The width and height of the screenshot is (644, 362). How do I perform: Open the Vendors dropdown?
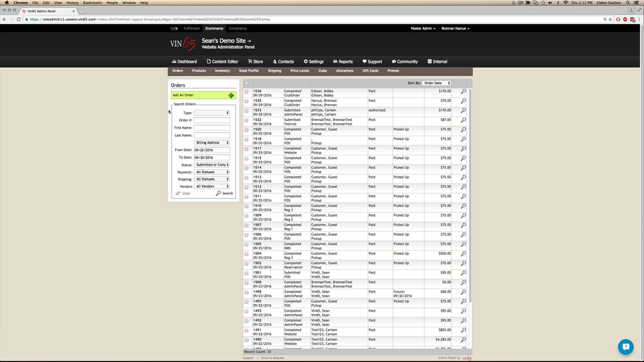tap(212, 186)
